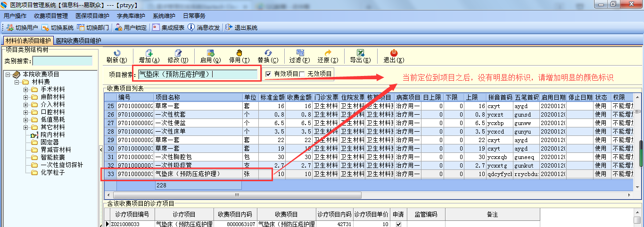The width and height of the screenshot is (644, 227).
Task: Expand 低值易耗 tree node
Action: tap(25, 120)
